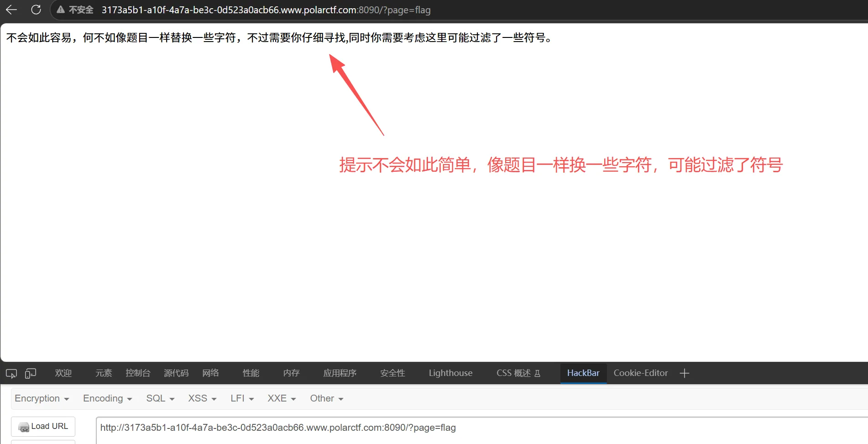Click the CSS 概述 experimental flask icon
This screenshot has width=868, height=444.
(537, 373)
